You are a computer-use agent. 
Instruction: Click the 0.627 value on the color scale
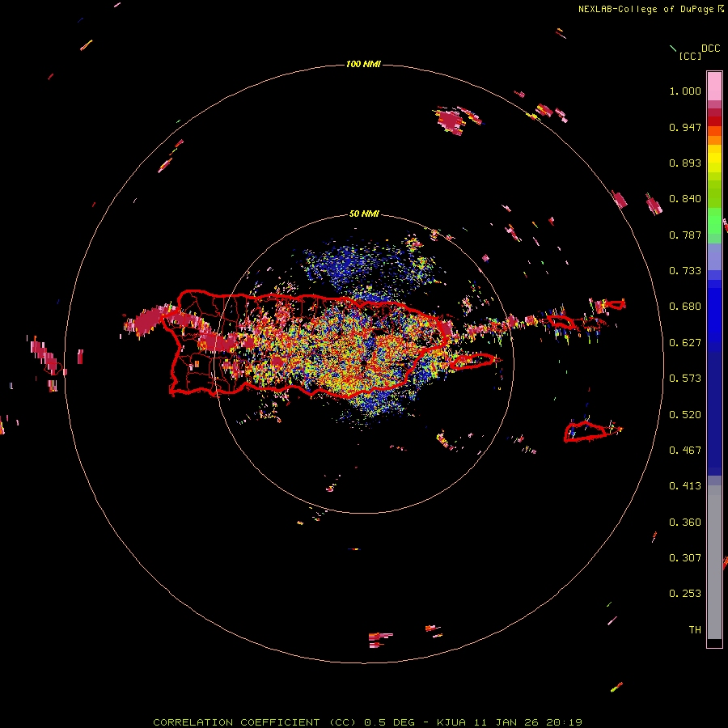click(x=685, y=343)
